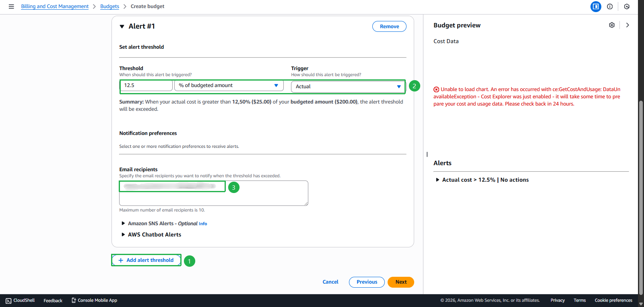Open Budget preview settings gear
Image resolution: width=644 pixels, height=307 pixels.
(612, 25)
